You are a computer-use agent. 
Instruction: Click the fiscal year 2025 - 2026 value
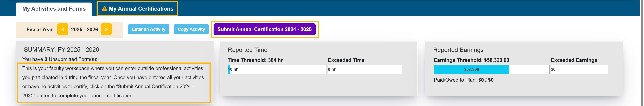(x=84, y=30)
